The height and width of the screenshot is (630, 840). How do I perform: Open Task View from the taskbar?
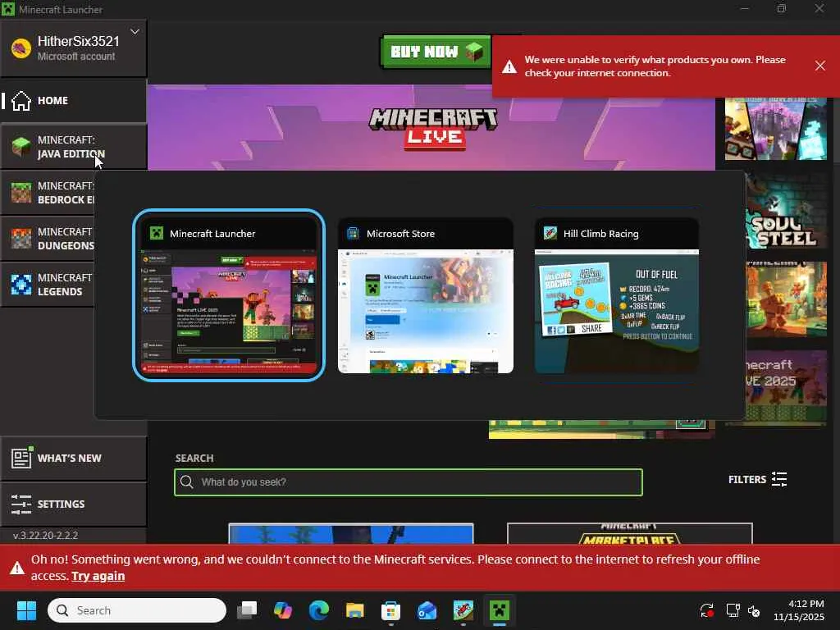tap(247, 610)
